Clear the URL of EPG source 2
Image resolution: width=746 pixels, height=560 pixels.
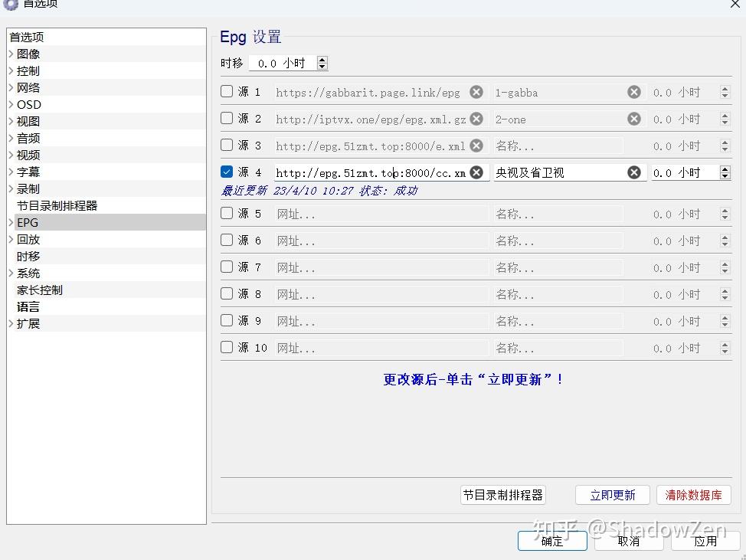coord(476,118)
